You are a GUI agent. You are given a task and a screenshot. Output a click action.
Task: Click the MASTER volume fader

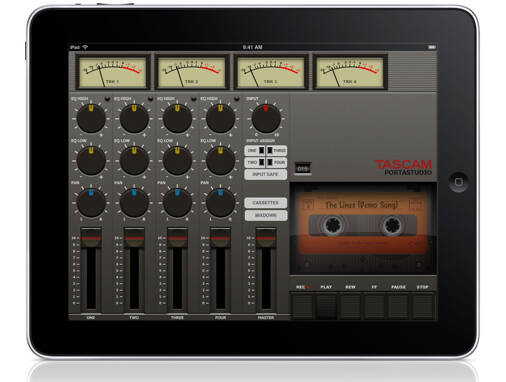266,238
